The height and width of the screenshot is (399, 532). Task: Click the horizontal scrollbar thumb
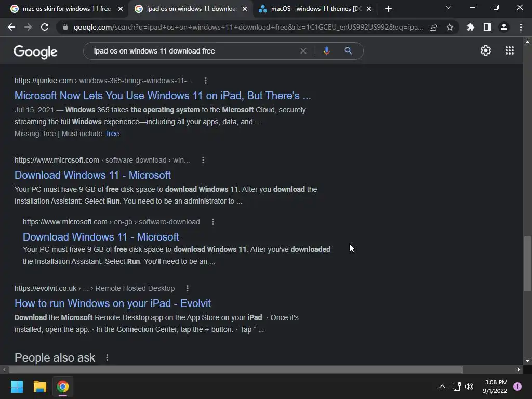click(x=236, y=369)
